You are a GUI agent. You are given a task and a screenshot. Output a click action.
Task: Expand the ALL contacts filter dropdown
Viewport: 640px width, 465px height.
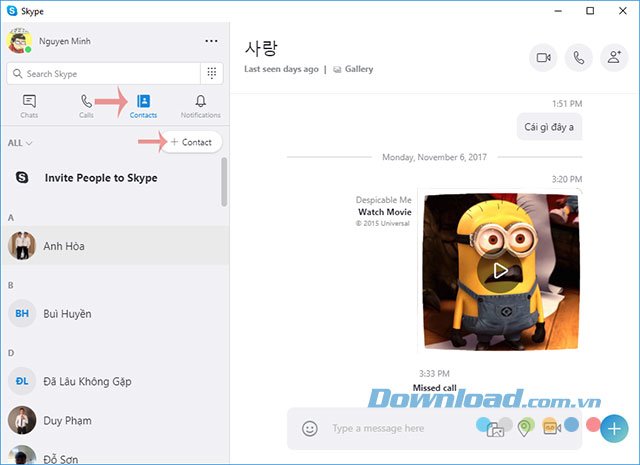tap(20, 143)
